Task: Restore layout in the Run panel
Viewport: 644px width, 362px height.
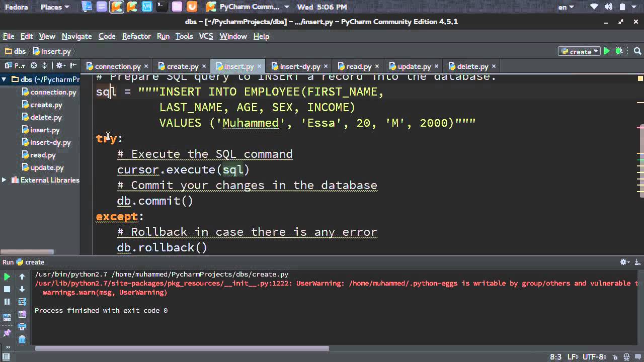Action: click(x=7, y=317)
